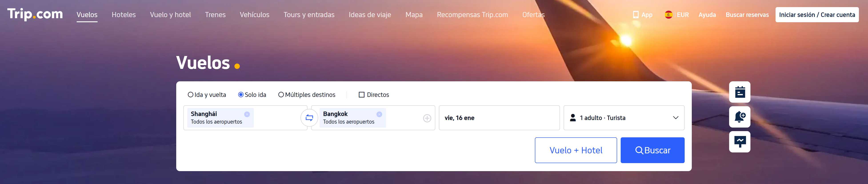The width and height of the screenshot is (868, 184).
Task: Clear the Bangkok destination with its x icon
Action: 379,114
